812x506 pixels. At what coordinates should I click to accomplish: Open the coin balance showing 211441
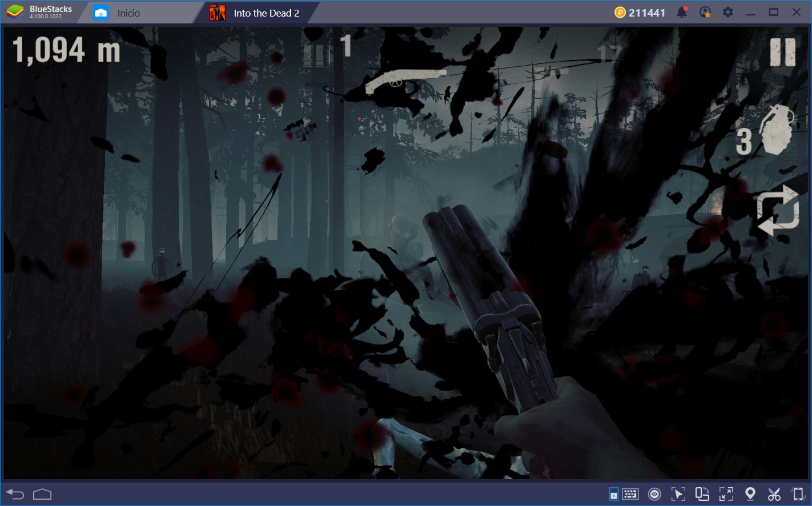(640, 13)
